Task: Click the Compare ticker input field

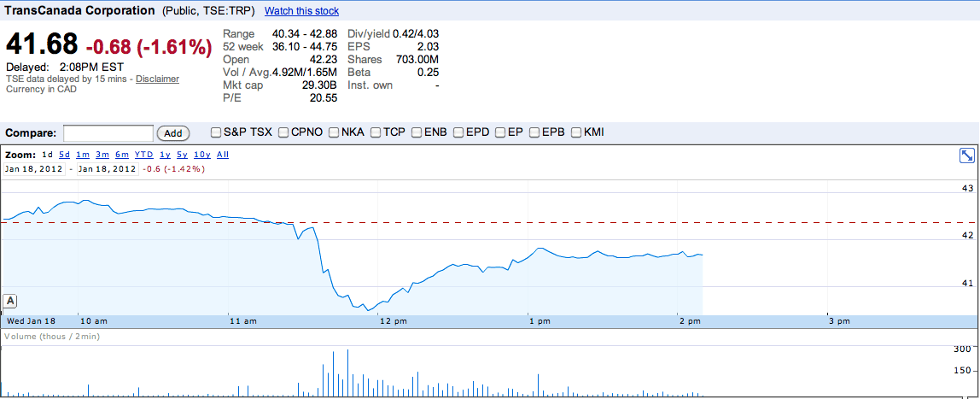Action: 108,133
